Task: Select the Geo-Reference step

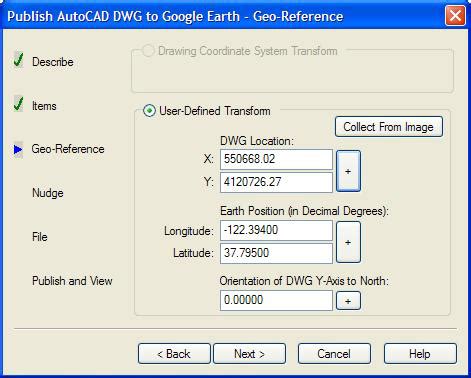Action: (x=68, y=149)
